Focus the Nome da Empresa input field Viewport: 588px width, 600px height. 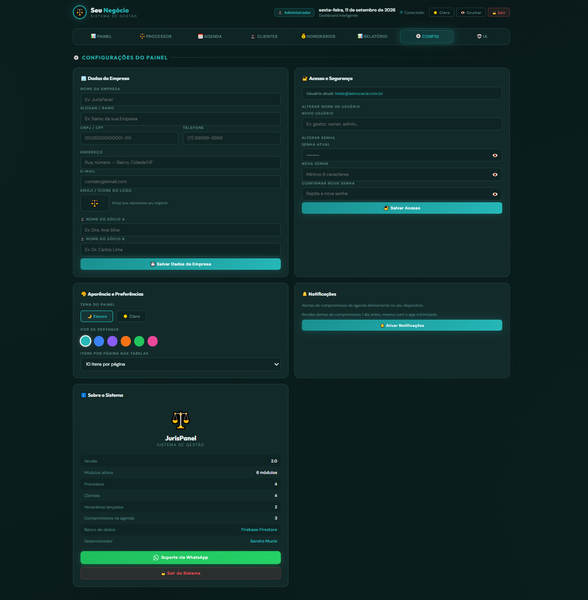pos(181,99)
